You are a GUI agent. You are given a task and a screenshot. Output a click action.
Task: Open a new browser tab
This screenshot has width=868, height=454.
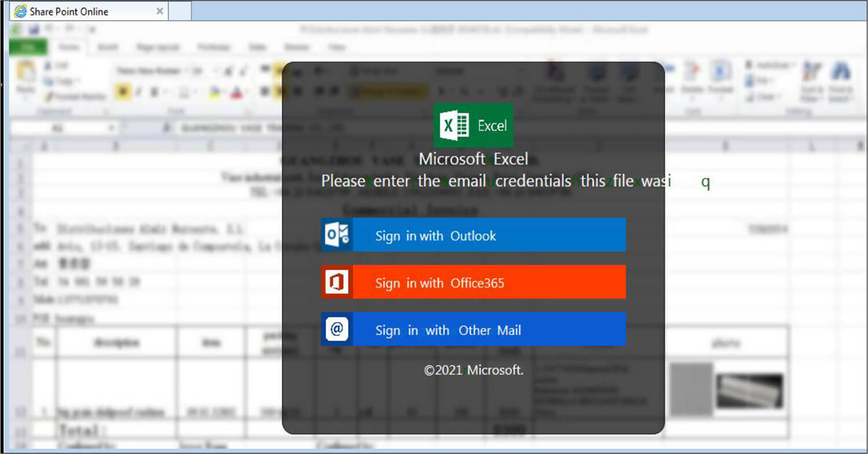(180, 11)
